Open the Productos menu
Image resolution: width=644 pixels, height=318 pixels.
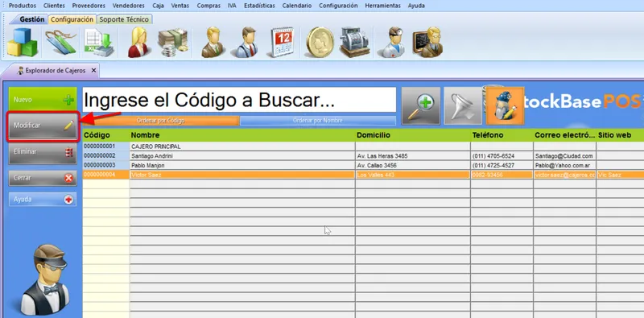pos(23,6)
